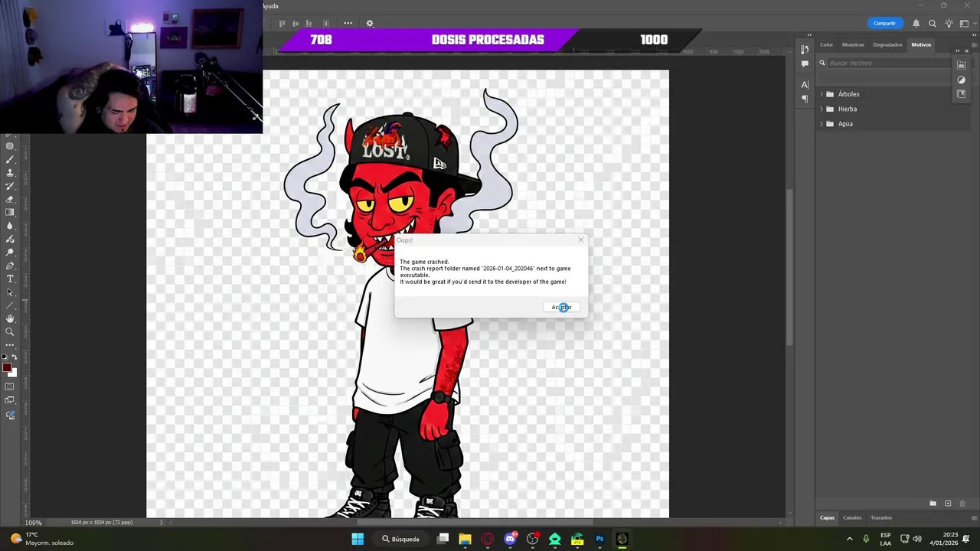The width and height of the screenshot is (980, 551).
Task: Click the document vertical scrollbar
Action: click(789, 266)
